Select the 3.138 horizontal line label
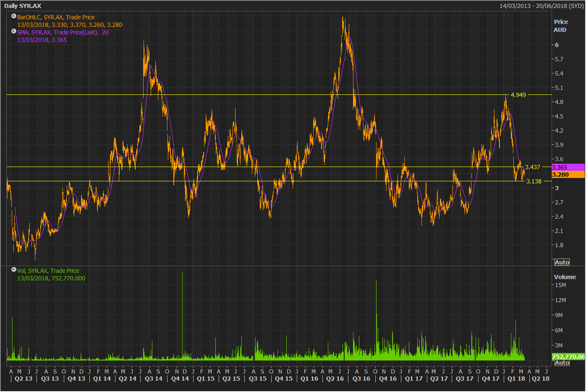Image resolution: width=586 pixels, height=392 pixels. tap(534, 181)
